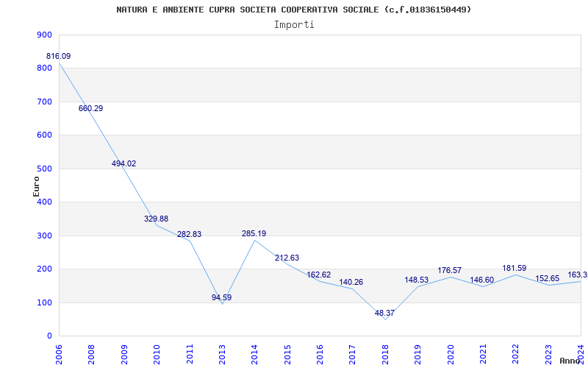Click the 100 y-axis tick label

(x=44, y=302)
